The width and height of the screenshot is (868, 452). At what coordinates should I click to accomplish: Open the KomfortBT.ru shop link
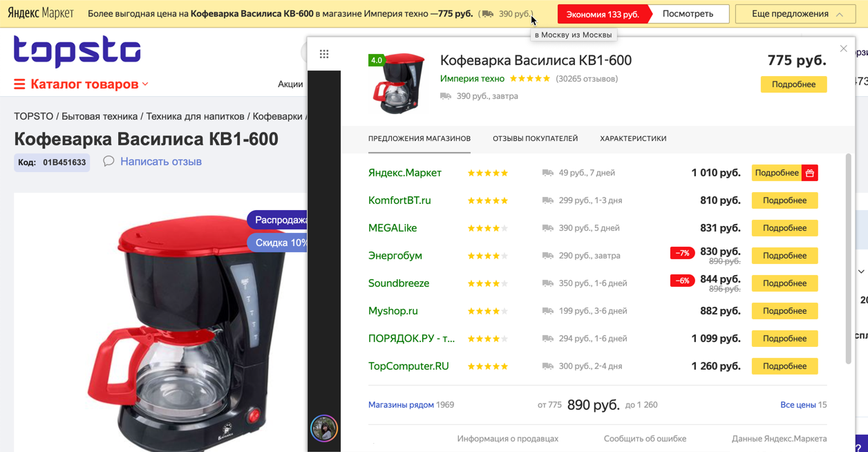point(399,200)
